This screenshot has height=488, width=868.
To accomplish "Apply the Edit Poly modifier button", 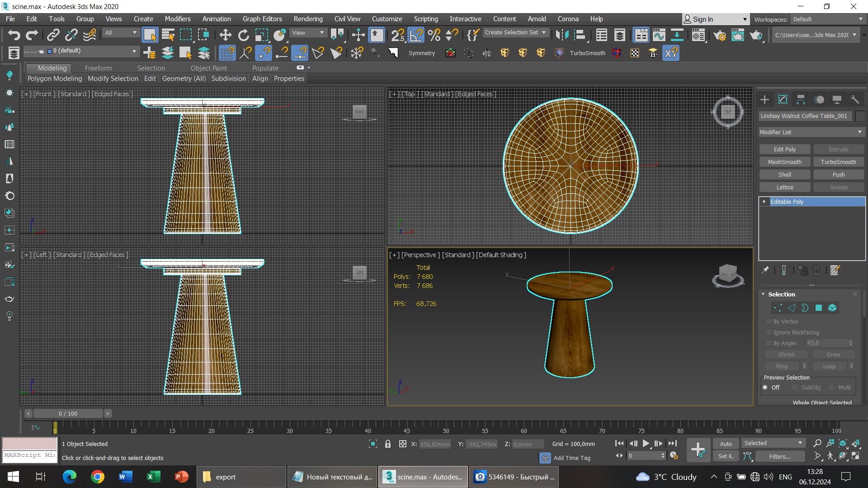I will coord(784,149).
